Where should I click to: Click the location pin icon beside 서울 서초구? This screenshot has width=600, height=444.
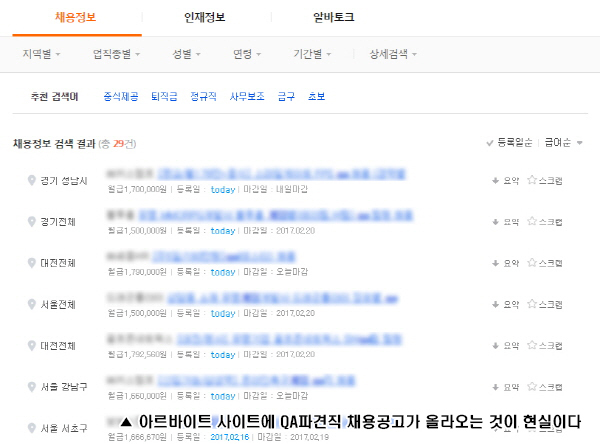pos(32,428)
